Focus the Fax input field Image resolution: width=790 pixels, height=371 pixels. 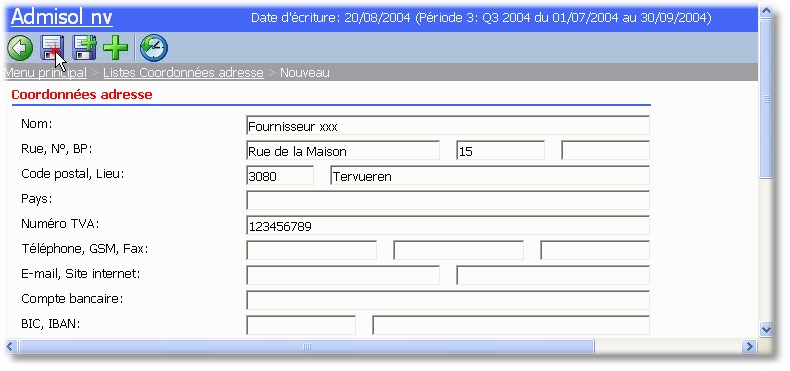pyautogui.click(x=595, y=251)
